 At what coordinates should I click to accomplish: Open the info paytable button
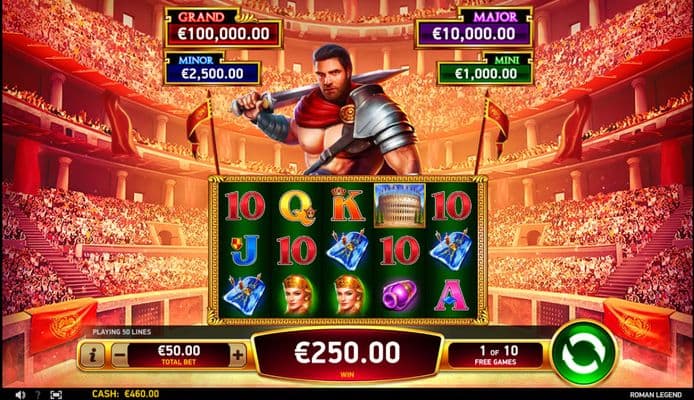[x=92, y=355]
